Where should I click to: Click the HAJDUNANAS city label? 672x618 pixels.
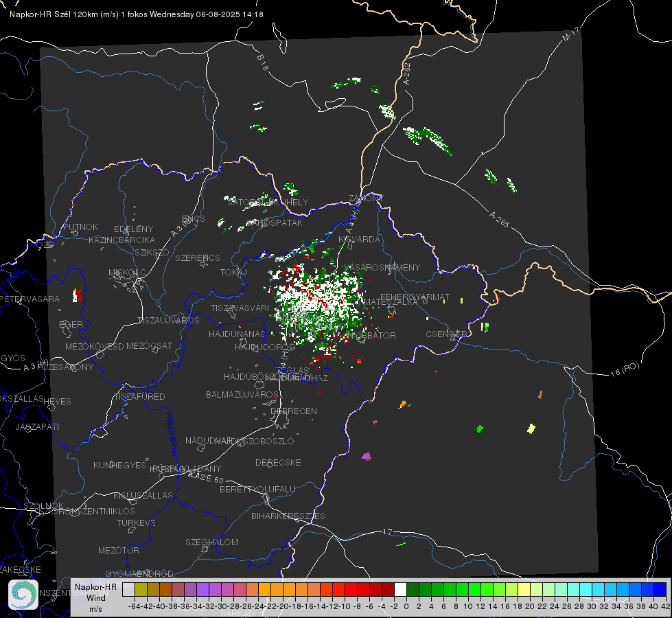[237, 334]
